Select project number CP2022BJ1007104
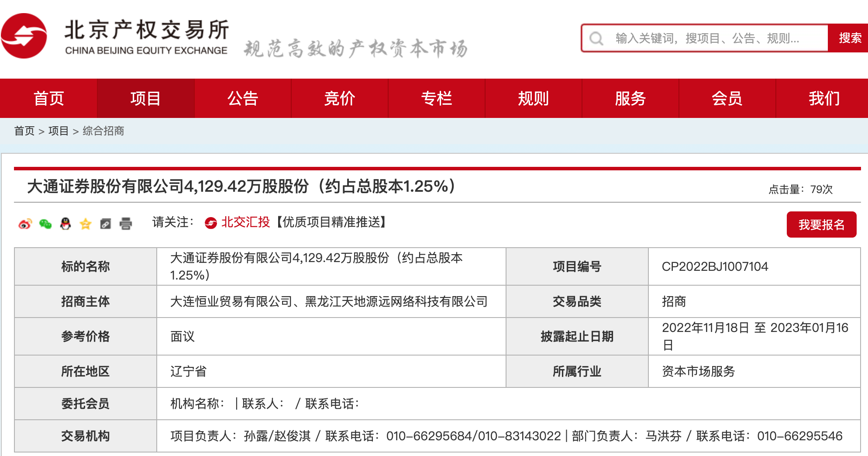Image resolution: width=868 pixels, height=456 pixels. pyautogui.click(x=715, y=266)
